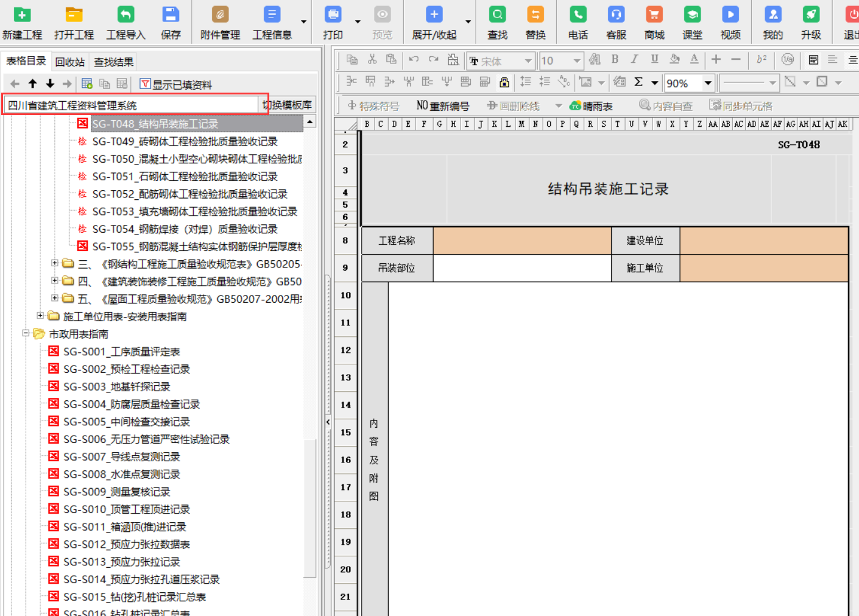859x616 pixels.
Task: Switch to the 查找结果 tab
Action: pyautogui.click(x=113, y=62)
